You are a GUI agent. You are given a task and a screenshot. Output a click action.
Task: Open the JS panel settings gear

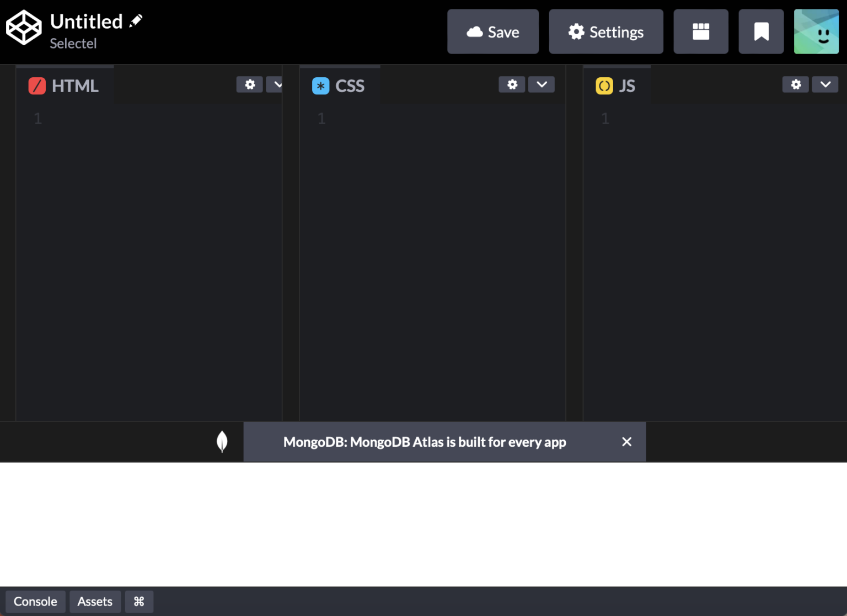tap(795, 84)
